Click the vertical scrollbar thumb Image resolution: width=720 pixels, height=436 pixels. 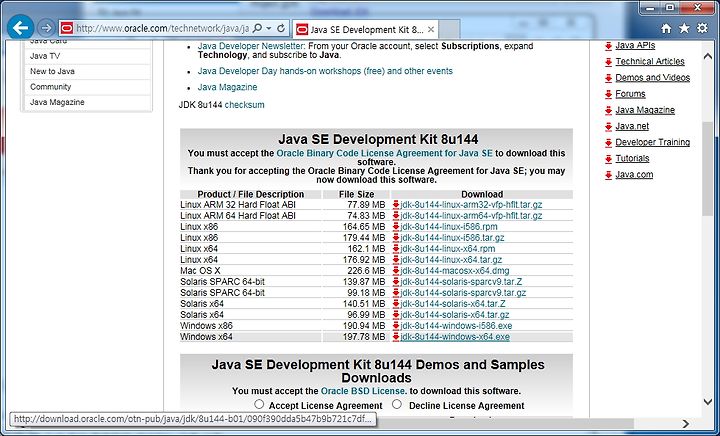pos(708,170)
